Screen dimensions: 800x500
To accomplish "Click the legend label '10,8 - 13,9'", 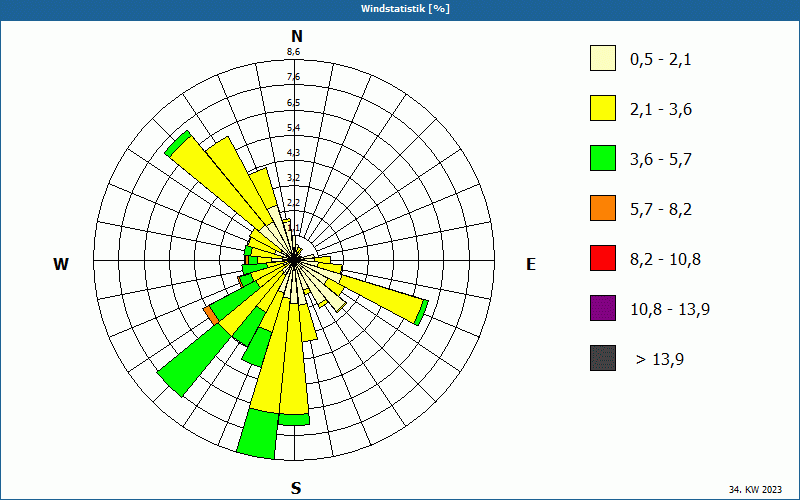I will (670, 310).
